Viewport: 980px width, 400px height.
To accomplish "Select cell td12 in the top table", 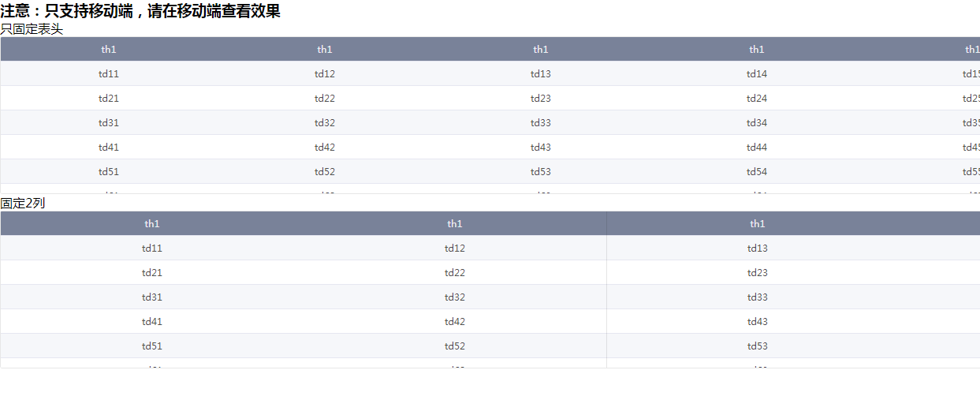I will pyautogui.click(x=325, y=74).
